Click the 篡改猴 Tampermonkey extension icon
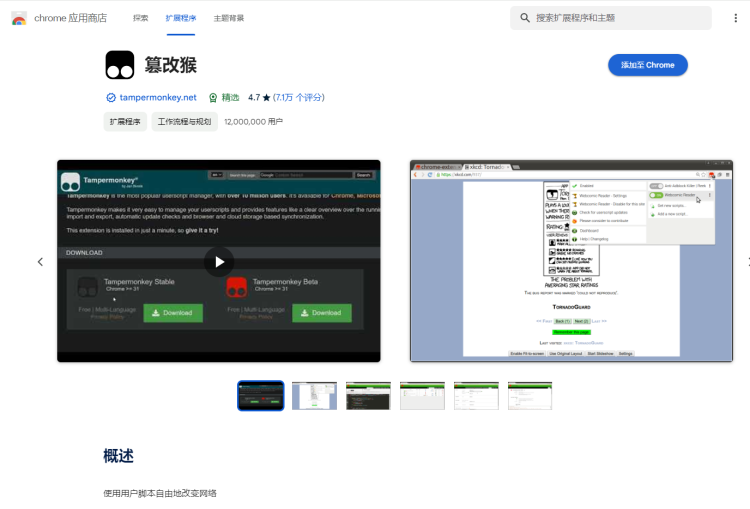 [x=120, y=65]
